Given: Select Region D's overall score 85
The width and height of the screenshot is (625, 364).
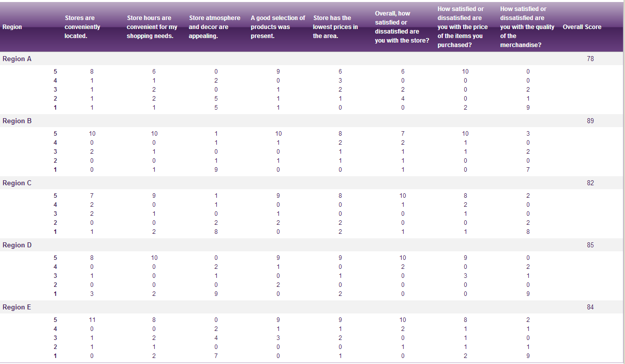Looking at the screenshot, I should (590, 245).
